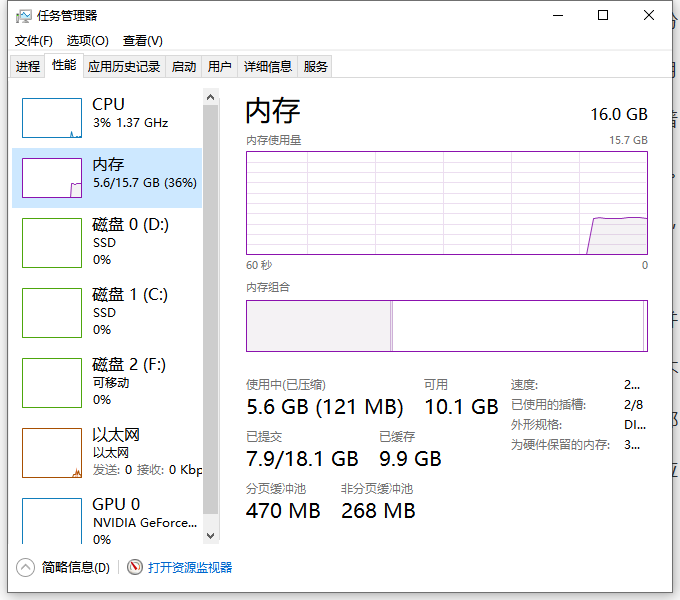Switch to the 启动 tab
Screen dimensions: 680x600
point(184,67)
